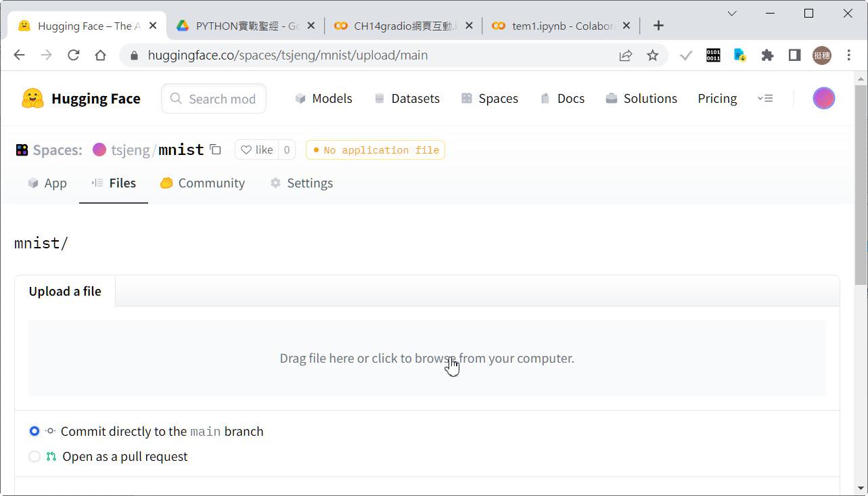This screenshot has height=496, width=868.
Task: Click the Hugging Face search box
Action: pyautogui.click(x=214, y=99)
